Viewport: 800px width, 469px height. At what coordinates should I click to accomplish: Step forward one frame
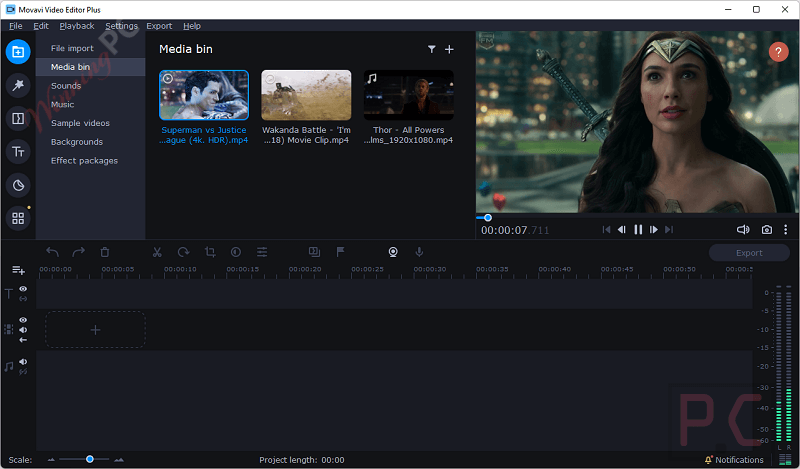(x=654, y=230)
